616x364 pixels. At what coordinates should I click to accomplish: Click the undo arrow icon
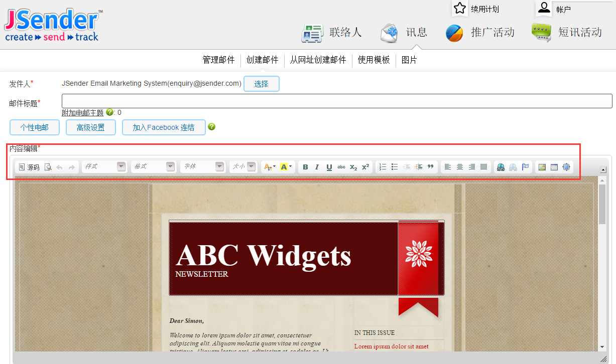[60, 167]
